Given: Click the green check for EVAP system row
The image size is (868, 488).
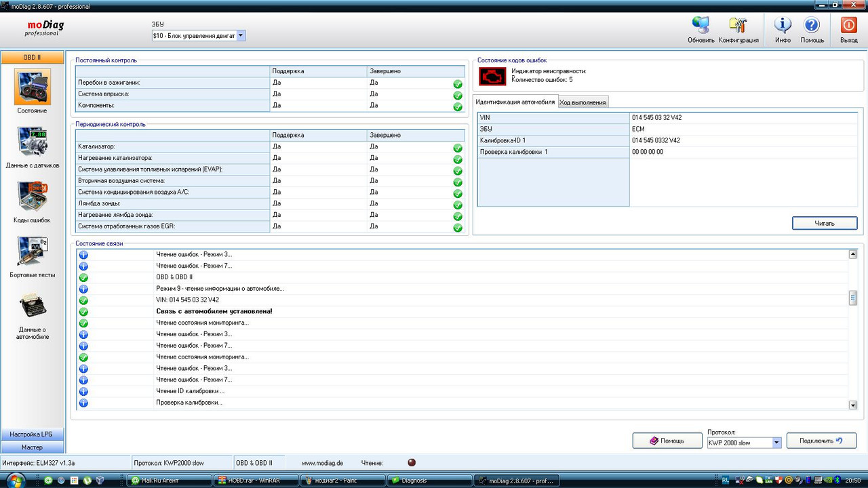Looking at the screenshot, I should click(458, 171).
